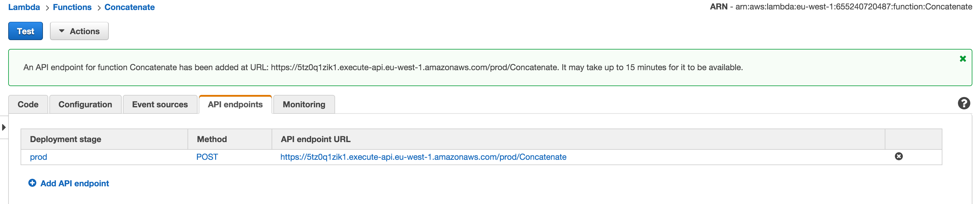Click the POST method link
Viewport: 980px width, 204px height.
click(x=207, y=157)
